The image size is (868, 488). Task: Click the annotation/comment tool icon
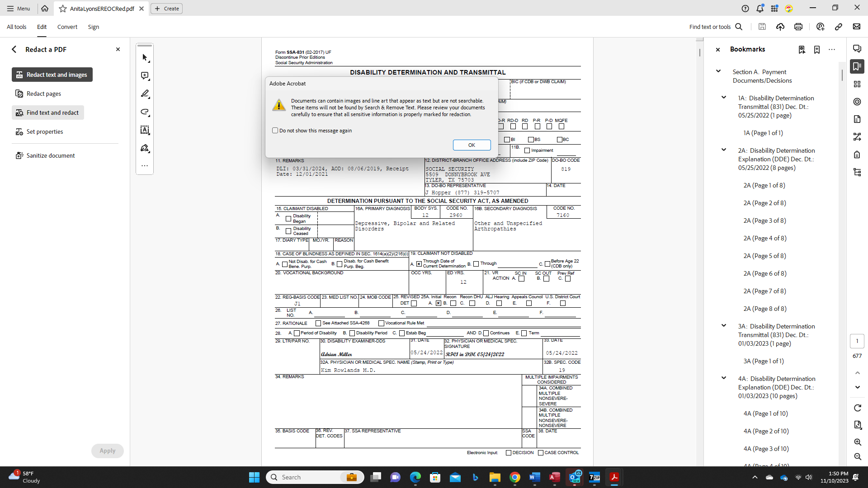point(145,75)
